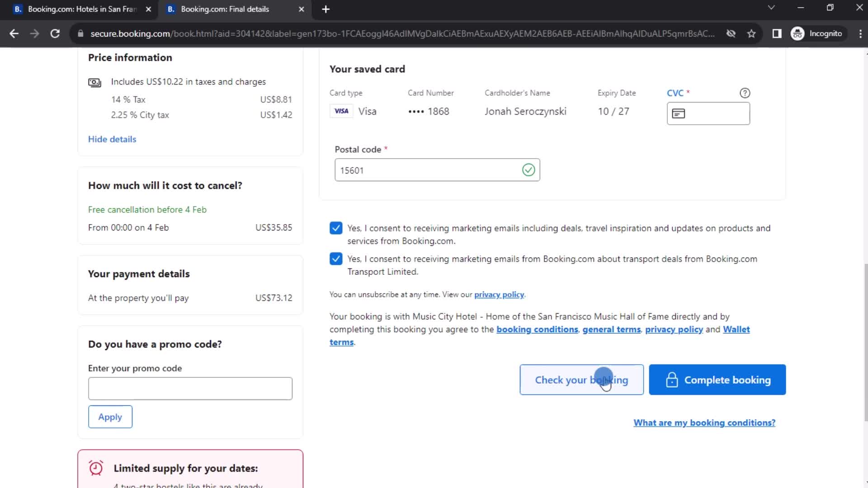Enter text in promo code field

click(x=190, y=389)
